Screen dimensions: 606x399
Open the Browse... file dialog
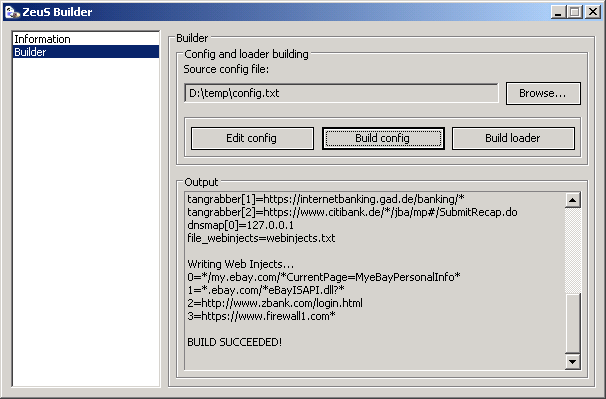point(543,93)
